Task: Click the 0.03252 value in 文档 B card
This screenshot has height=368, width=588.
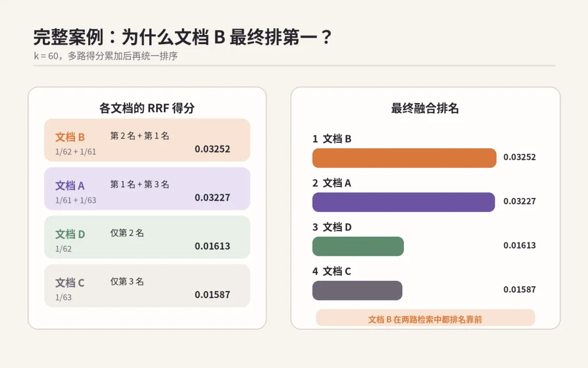Action: [212, 149]
